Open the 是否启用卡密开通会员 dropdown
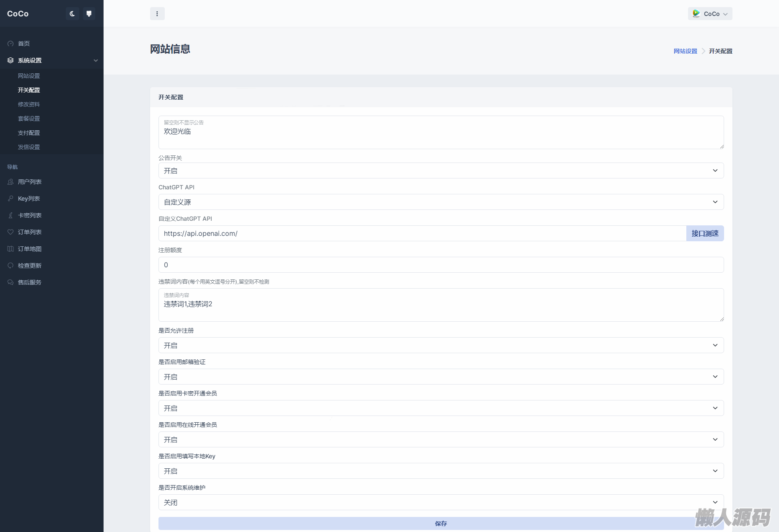This screenshot has height=532, width=779. click(441, 408)
